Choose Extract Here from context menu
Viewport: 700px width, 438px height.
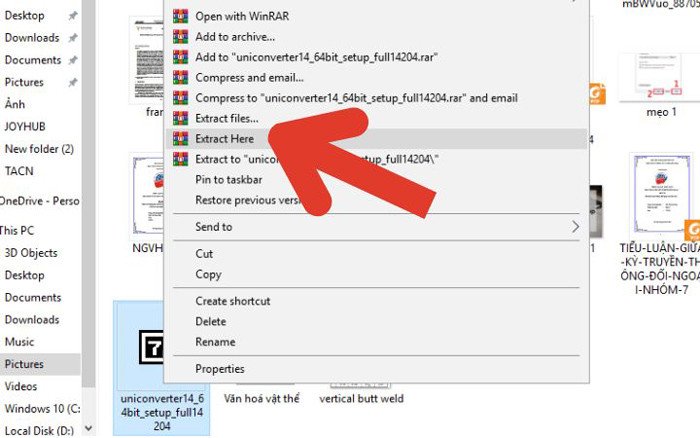point(224,139)
